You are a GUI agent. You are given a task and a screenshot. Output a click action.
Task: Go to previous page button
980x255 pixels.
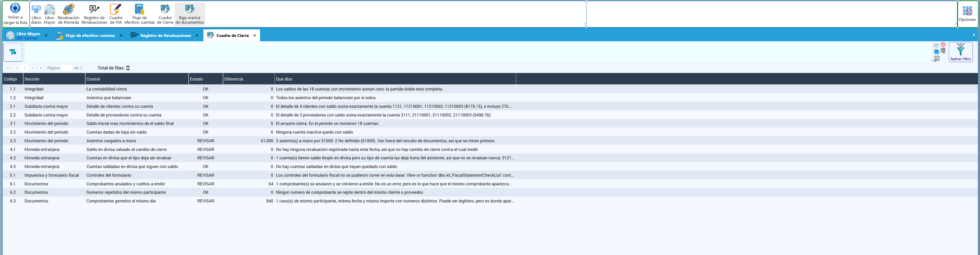click(16, 68)
